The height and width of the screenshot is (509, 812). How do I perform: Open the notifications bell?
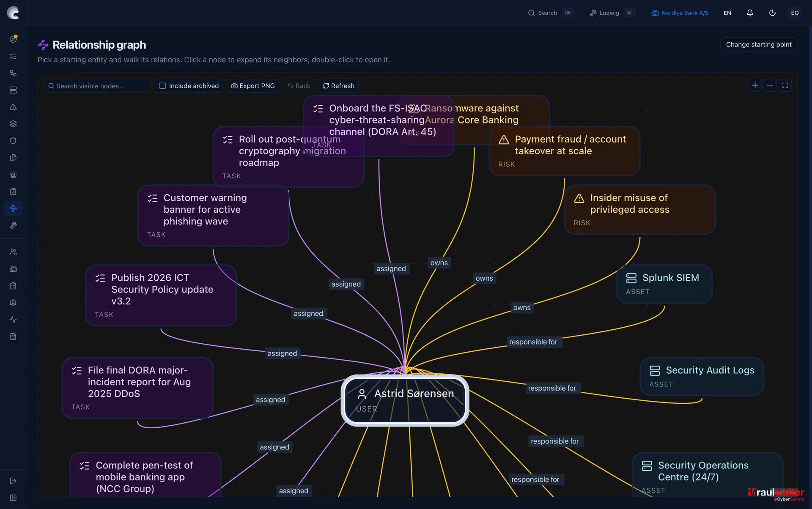(750, 13)
